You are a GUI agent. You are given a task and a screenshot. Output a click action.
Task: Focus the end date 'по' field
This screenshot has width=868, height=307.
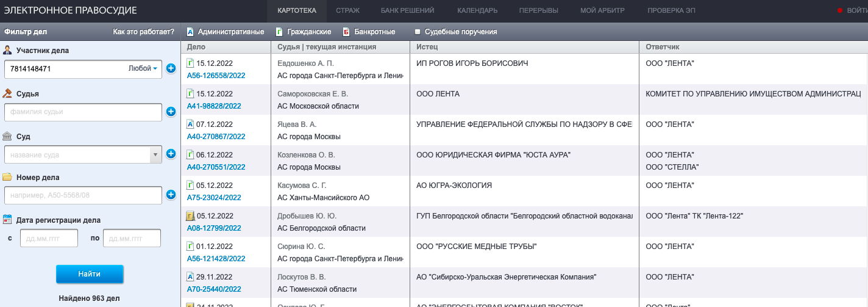pyautogui.click(x=132, y=238)
